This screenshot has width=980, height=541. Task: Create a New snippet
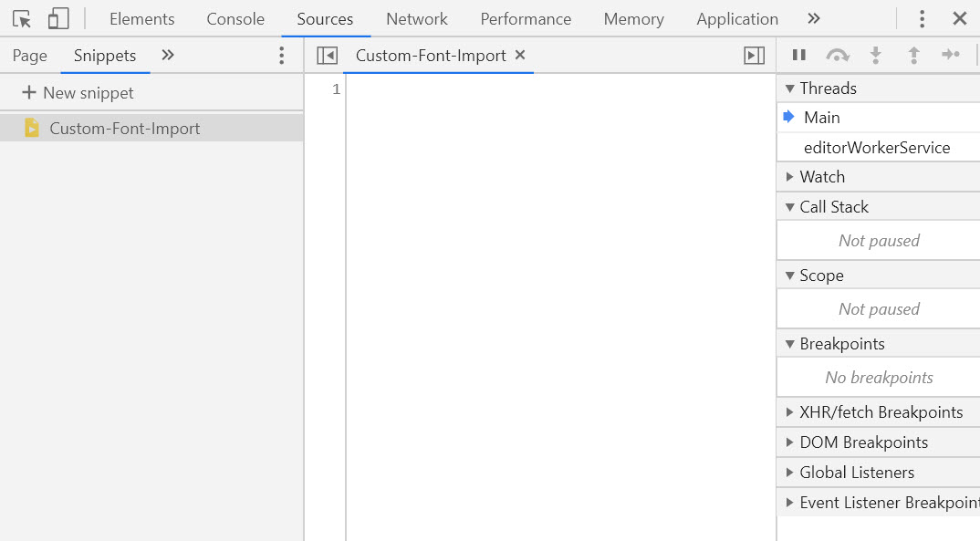click(78, 93)
